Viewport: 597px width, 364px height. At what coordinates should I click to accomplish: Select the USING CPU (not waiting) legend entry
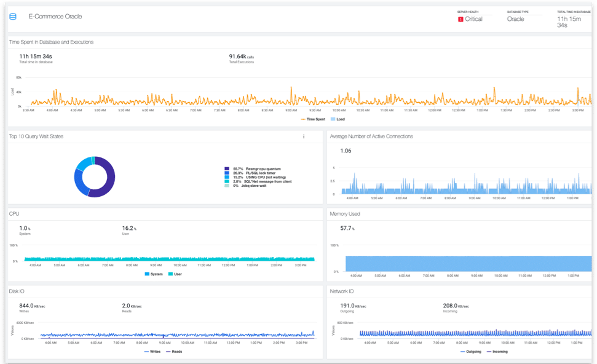pos(255,177)
